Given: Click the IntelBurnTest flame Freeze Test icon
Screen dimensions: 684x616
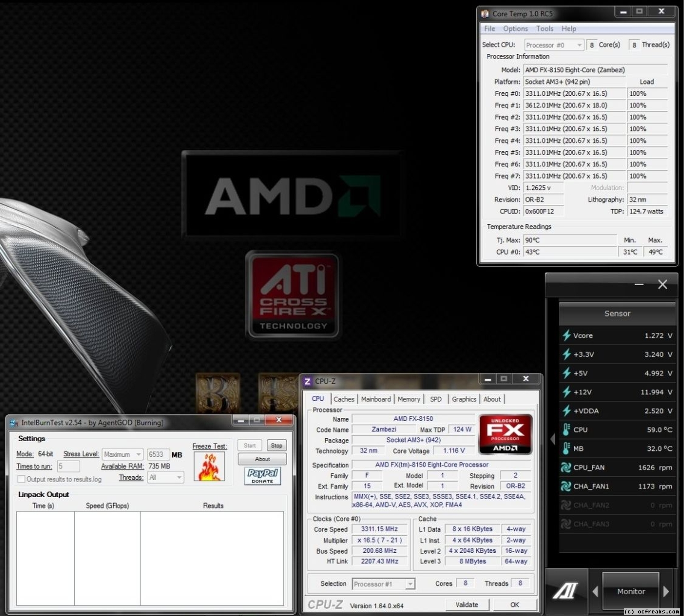Looking at the screenshot, I should pos(209,466).
